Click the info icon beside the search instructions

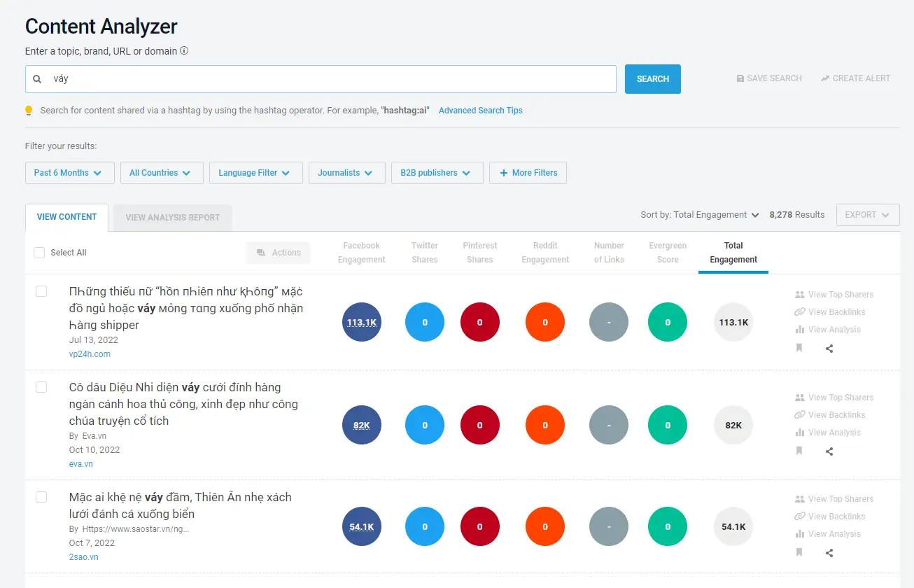(184, 51)
